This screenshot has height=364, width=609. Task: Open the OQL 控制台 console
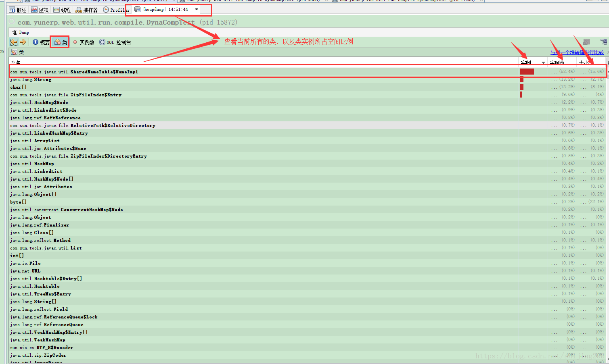115,42
